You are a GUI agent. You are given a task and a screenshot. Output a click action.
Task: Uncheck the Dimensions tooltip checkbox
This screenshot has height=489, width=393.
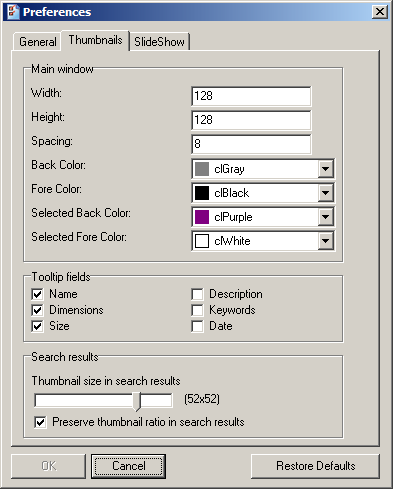[37, 310]
